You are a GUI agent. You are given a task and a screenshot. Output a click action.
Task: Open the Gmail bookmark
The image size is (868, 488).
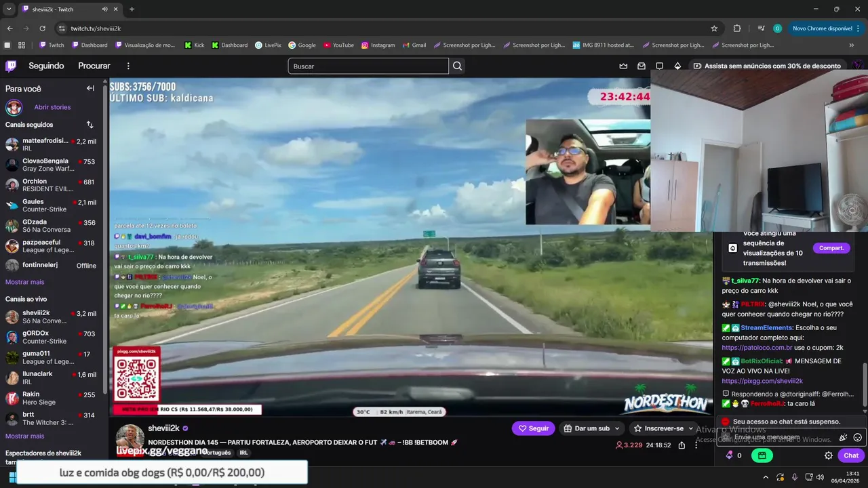click(414, 45)
